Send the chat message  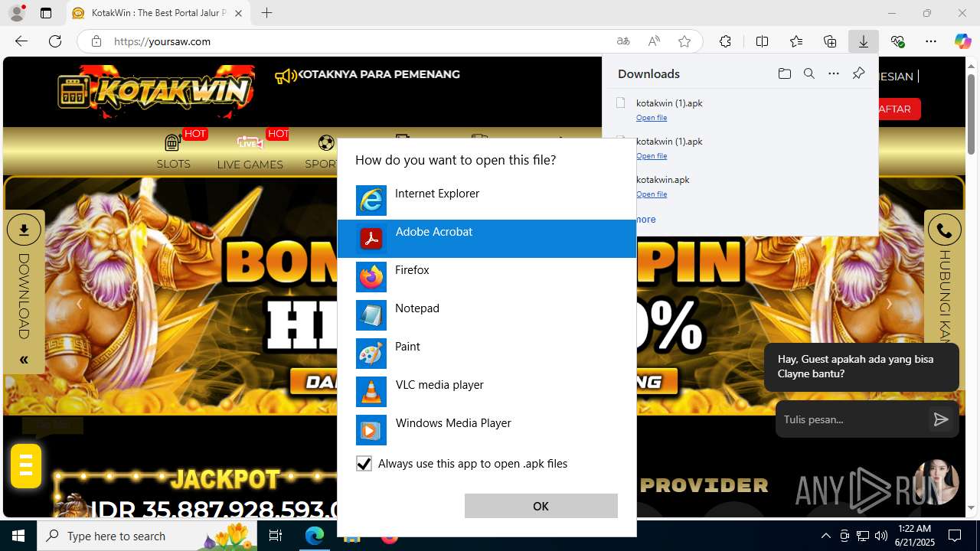(941, 419)
